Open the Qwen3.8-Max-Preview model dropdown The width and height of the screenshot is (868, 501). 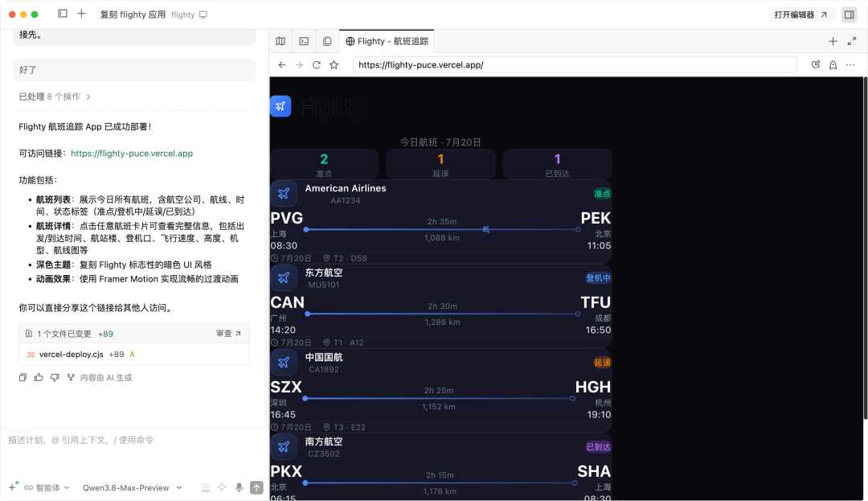point(133,487)
